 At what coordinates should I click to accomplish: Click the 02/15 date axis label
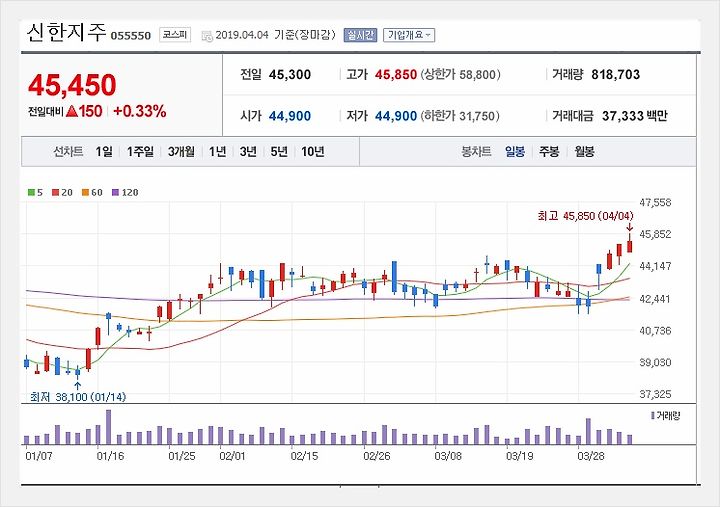coord(304,456)
